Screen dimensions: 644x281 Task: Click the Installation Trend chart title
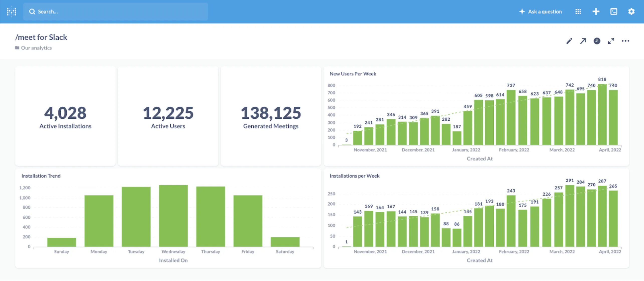coord(41,176)
